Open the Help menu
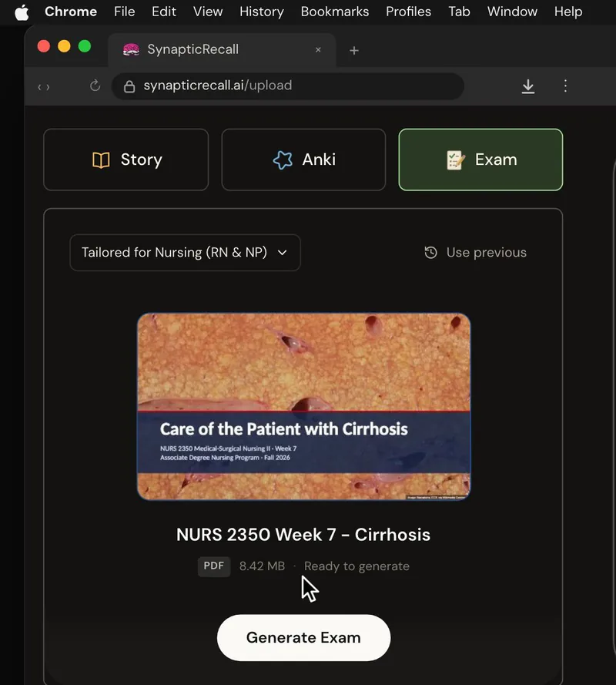The height and width of the screenshot is (685, 616). [x=568, y=12]
